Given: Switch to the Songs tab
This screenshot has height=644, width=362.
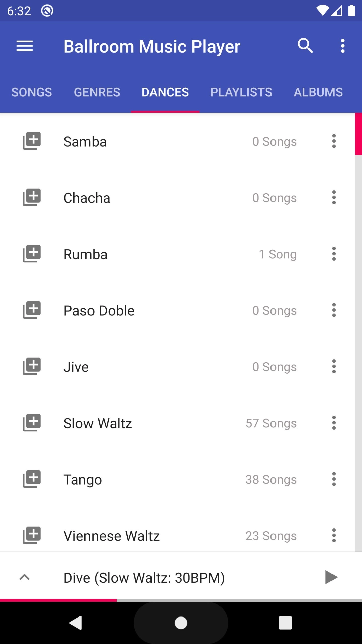Looking at the screenshot, I should tap(32, 92).
